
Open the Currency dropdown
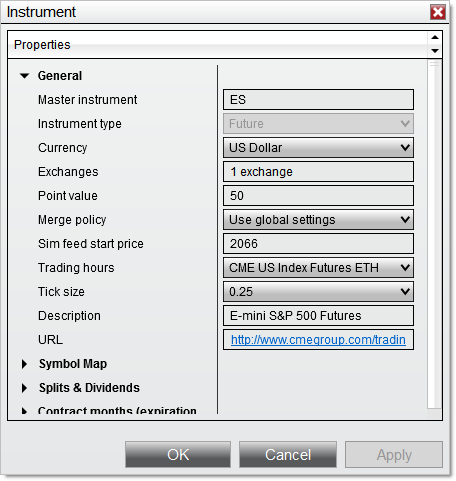(318, 148)
